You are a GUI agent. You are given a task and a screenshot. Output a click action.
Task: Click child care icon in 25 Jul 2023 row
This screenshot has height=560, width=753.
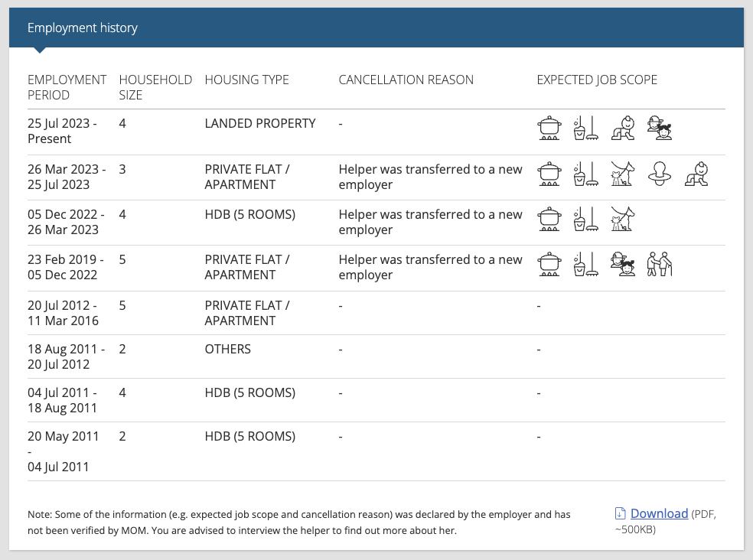pyautogui.click(x=660, y=128)
